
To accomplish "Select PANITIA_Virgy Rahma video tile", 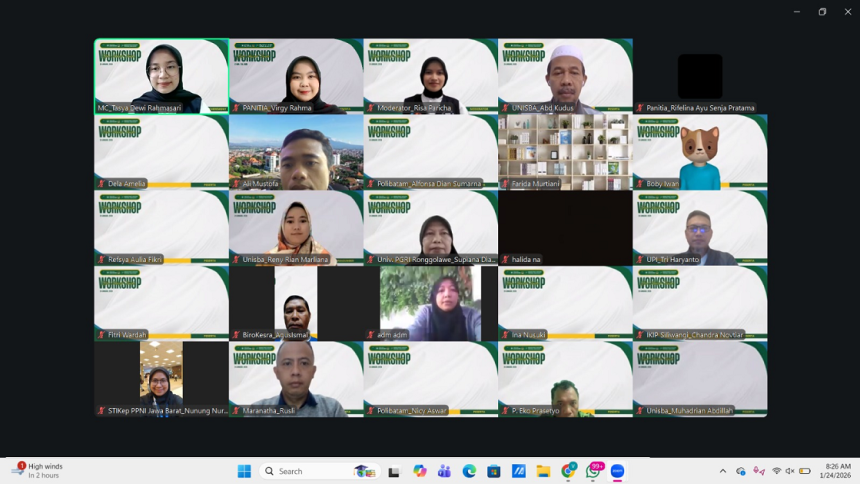I will pos(296,76).
